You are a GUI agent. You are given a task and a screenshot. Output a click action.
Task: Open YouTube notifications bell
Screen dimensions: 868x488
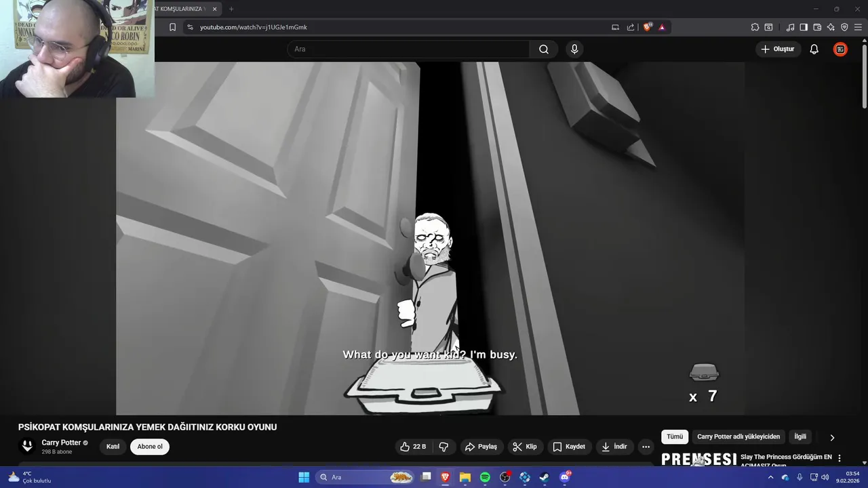tap(814, 49)
